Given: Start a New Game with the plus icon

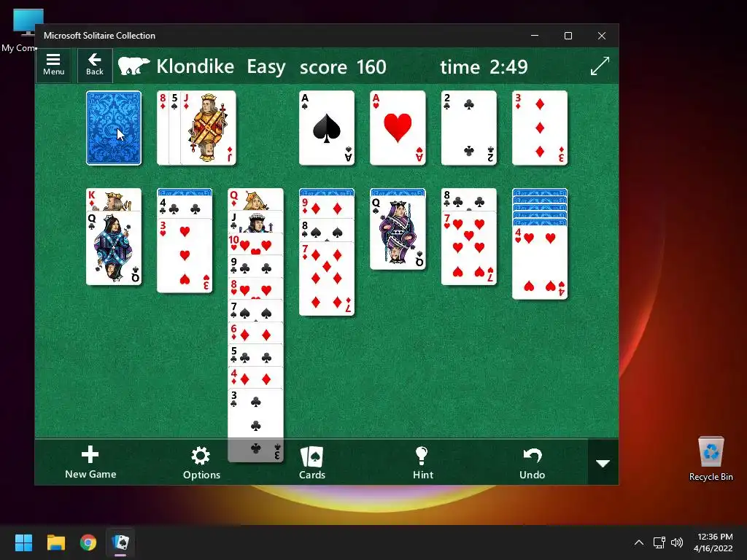Looking at the screenshot, I should coord(90,462).
